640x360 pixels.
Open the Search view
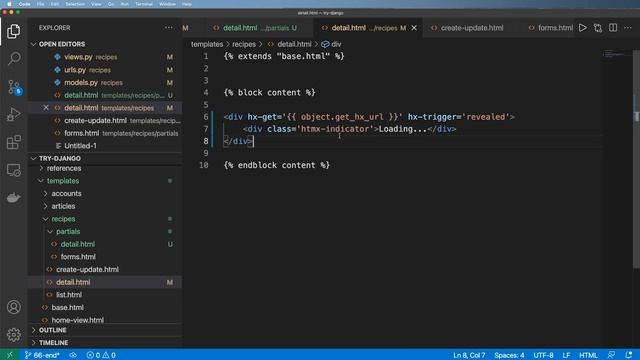13,59
